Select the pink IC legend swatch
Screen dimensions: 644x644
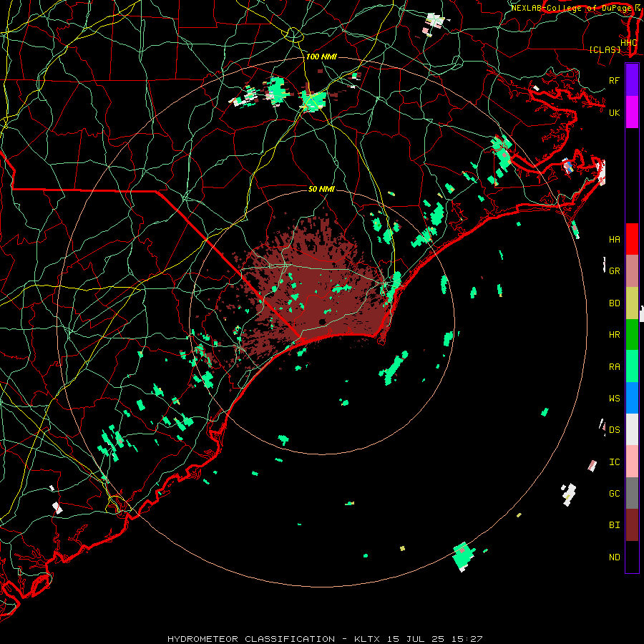point(632,462)
